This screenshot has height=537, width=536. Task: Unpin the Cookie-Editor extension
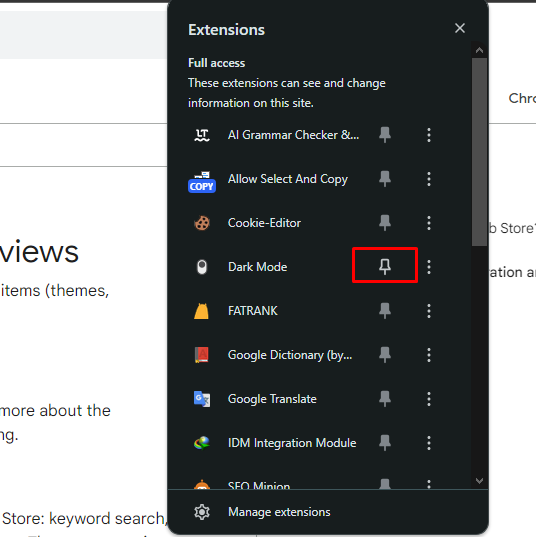385,223
